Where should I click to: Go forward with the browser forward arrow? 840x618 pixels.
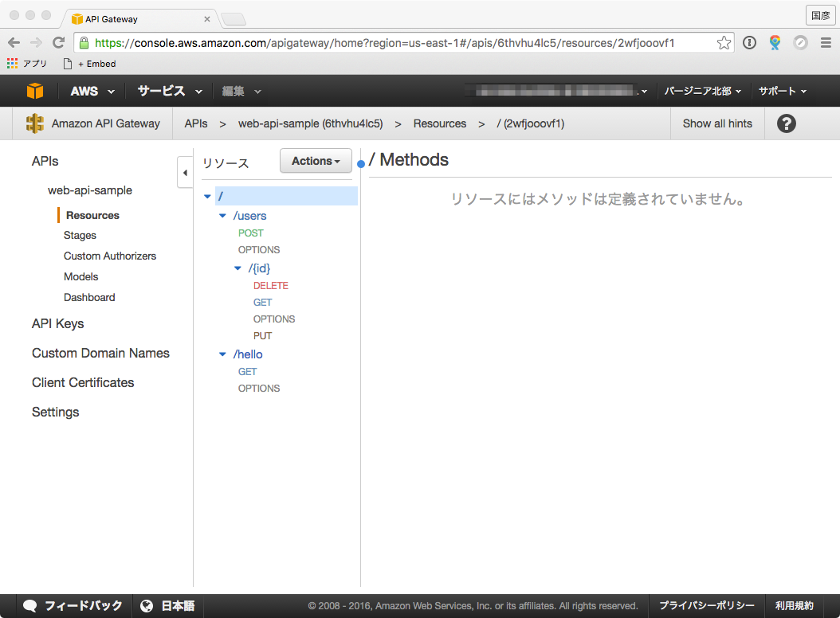tap(36, 43)
